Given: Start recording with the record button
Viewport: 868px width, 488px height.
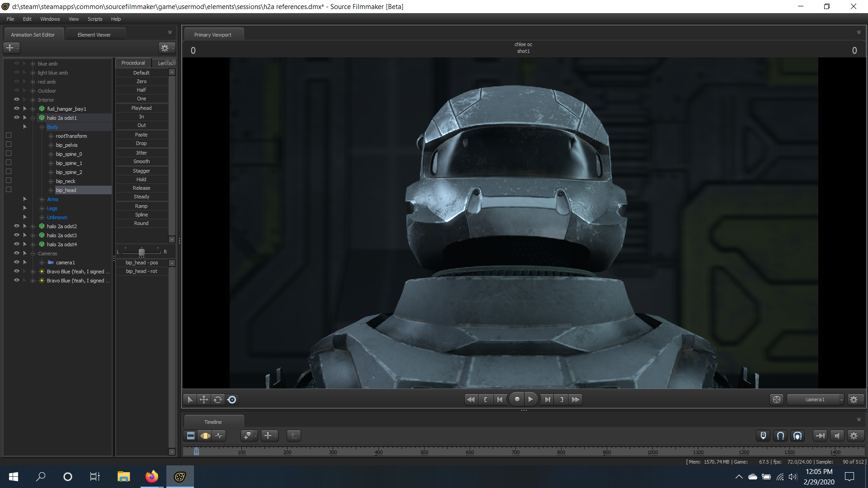Looking at the screenshot, I should (517, 399).
